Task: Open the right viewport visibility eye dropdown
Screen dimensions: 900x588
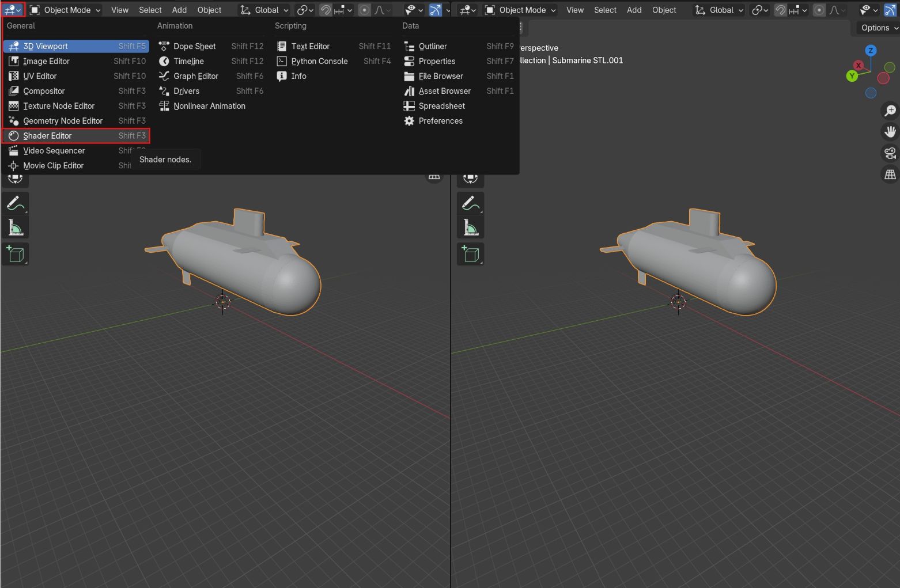Action: [869, 10]
